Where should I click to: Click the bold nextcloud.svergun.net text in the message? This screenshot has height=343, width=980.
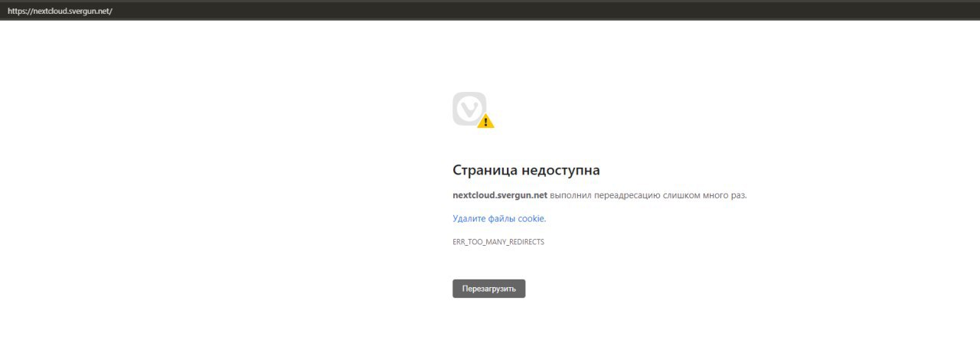(x=499, y=195)
